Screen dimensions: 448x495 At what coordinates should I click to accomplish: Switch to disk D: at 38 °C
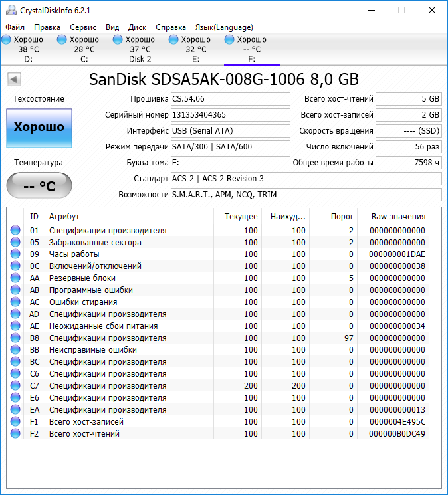28,49
